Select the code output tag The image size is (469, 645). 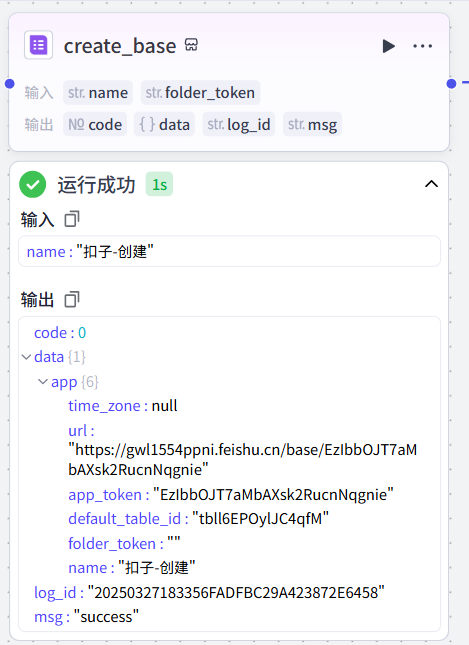[x=95, y=124]
